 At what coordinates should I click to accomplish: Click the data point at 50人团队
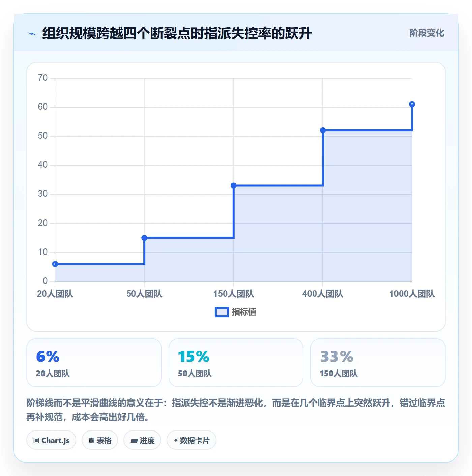pyautogui.click(x=144, y=238)
